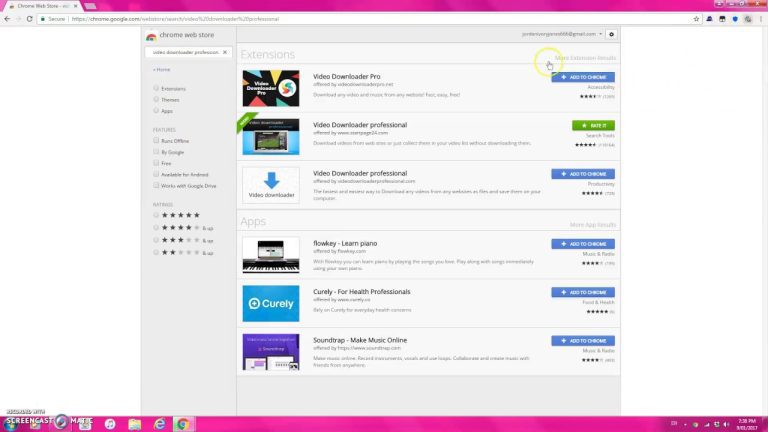Open Soundtrap - Make Music Online title

click(x=360, y=340)
